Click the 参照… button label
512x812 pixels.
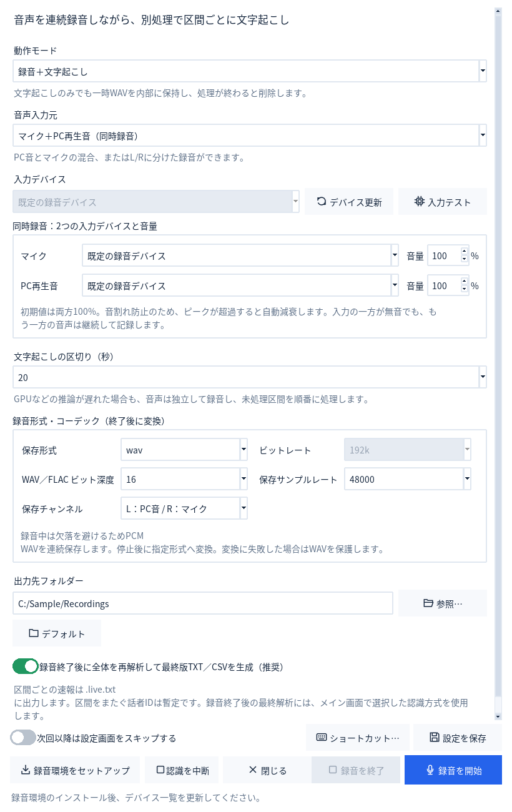coord(450,604)
